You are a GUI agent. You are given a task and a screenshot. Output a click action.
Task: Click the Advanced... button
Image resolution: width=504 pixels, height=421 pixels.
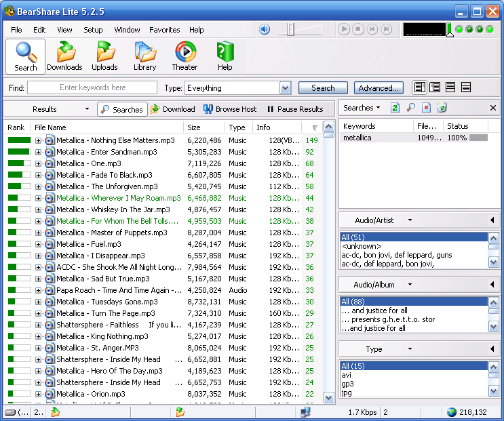379,88
